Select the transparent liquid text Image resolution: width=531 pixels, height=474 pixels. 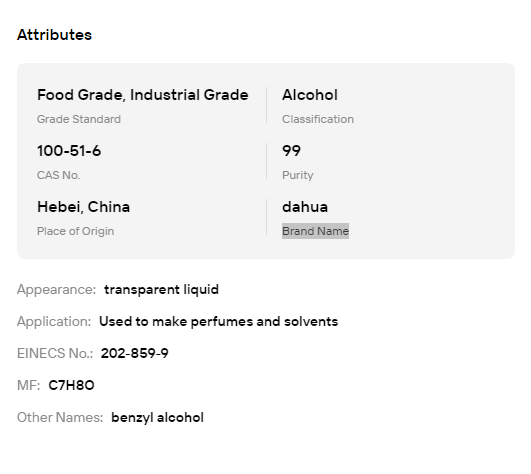pyautogui.click(x=161, y=290)
